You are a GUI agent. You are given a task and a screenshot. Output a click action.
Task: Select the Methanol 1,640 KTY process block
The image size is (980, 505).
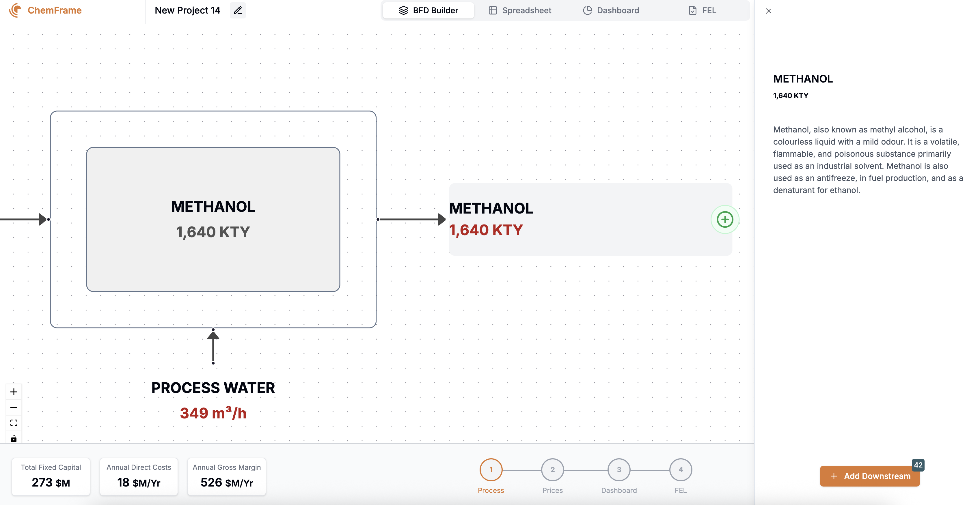213,219
